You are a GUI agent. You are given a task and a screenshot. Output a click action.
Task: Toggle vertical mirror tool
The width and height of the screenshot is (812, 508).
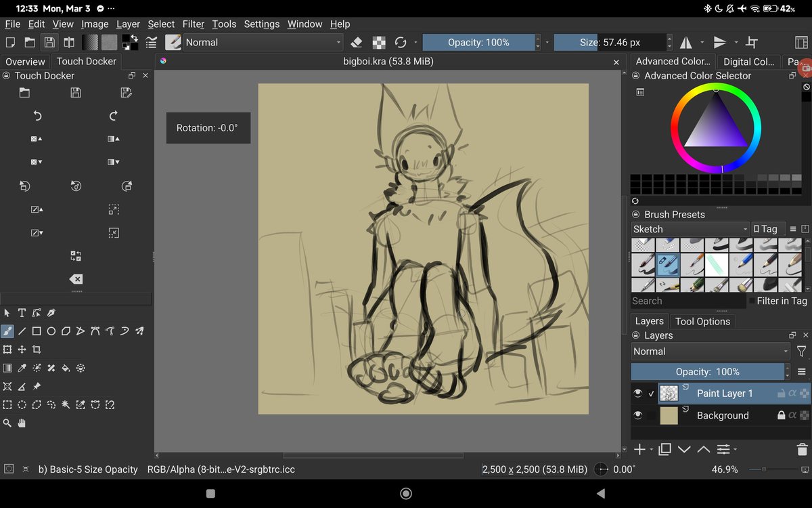[720, 42]
